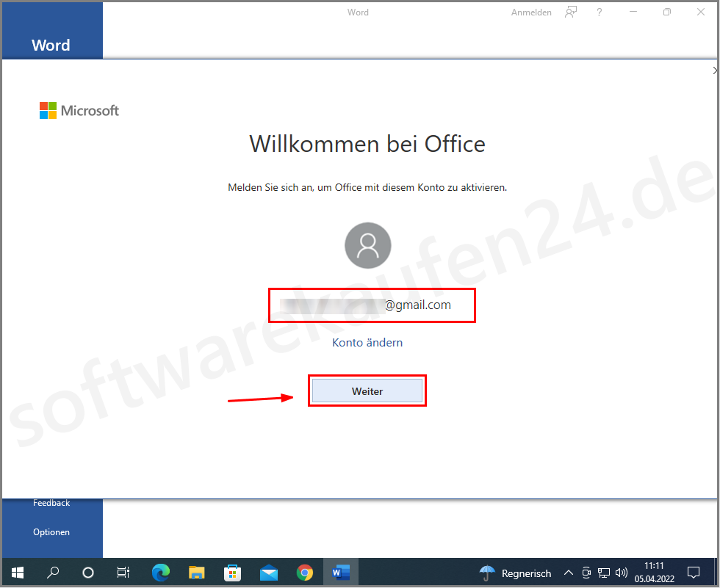The image size is (720, 588).
Task: Minimize the Word window
Action: [633, 12]
